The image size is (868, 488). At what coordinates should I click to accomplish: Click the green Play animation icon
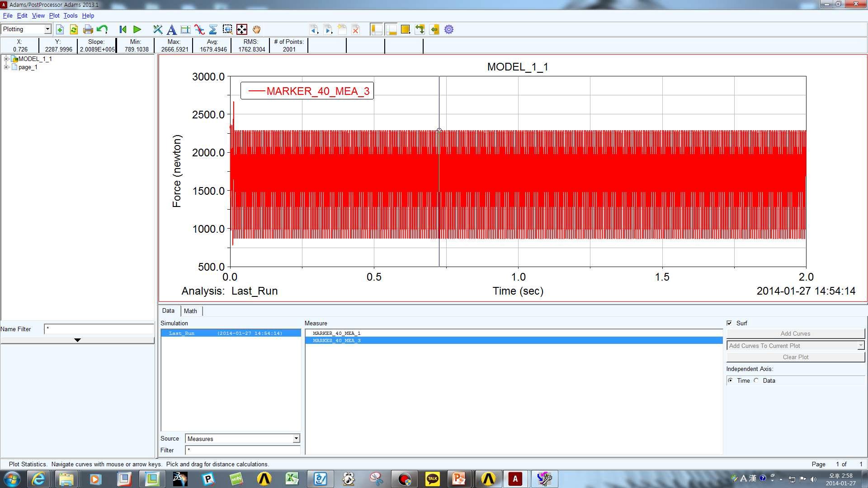pos(137,30)
